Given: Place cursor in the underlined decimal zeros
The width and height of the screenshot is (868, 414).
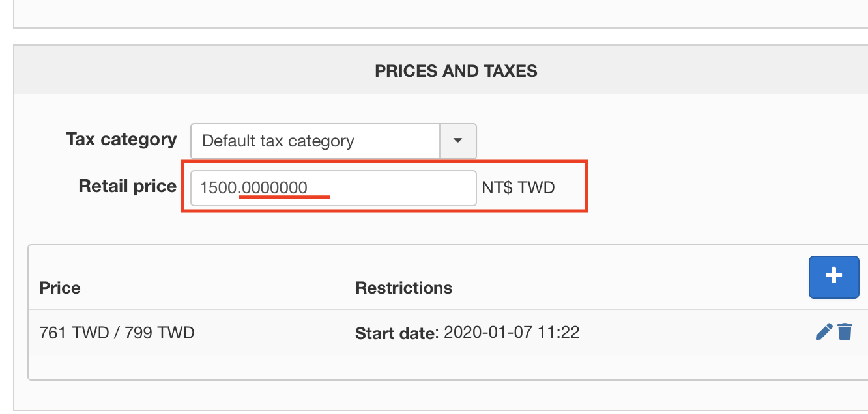Looking at the screenshot, I should pyautogui.click(x=274, y=188).
